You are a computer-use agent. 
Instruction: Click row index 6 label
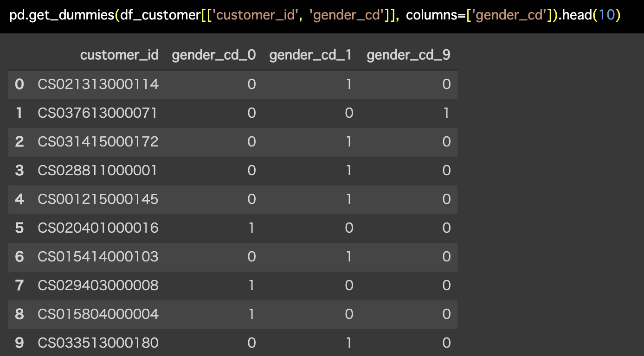[19, 257]
